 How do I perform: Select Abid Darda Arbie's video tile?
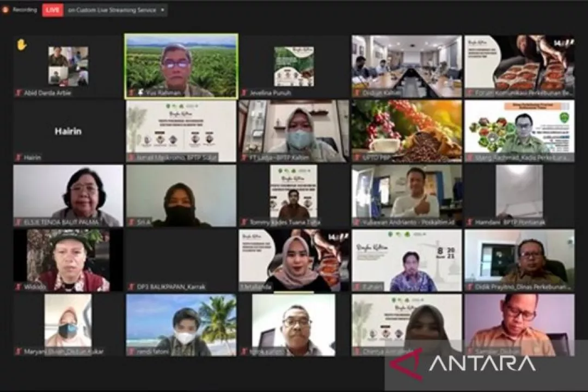68,66
